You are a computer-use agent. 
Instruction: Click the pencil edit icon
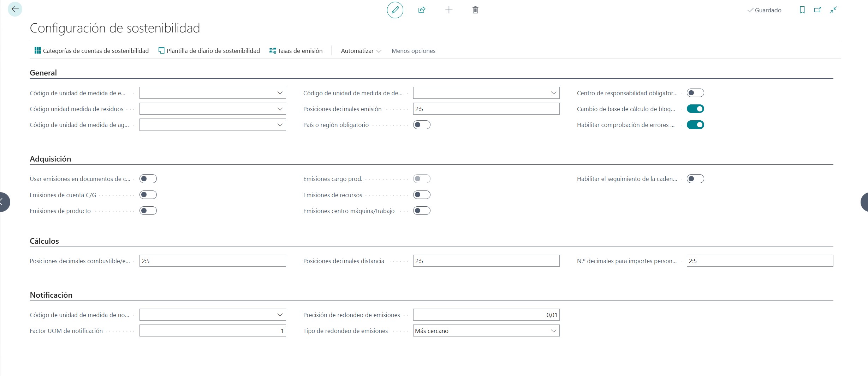click(x=395, y=10)
